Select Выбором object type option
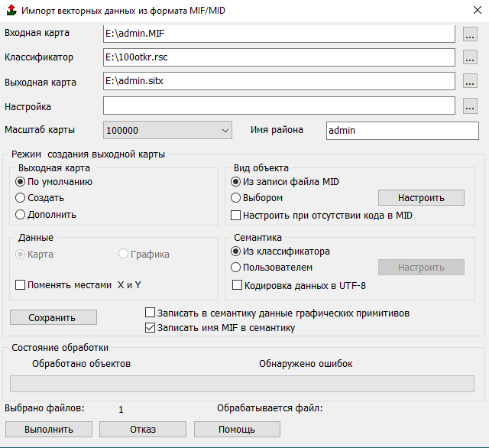The height and width of the screenshot is (448, 489). 236,198
